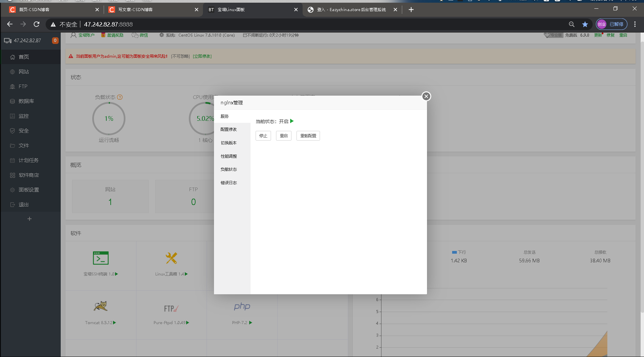Viewport: 644px width, 357px height.
Task: Close the 宝塔Linux面板 browser tab
Action: coord(296,10)
